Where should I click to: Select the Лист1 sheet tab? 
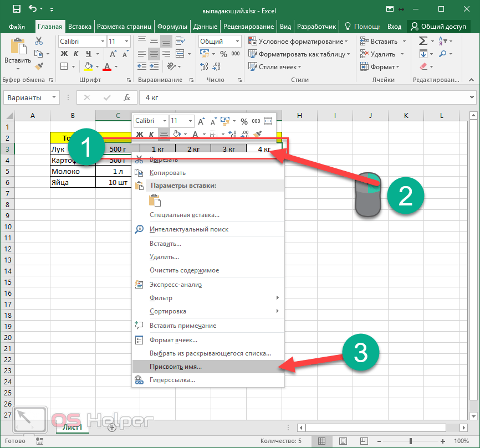(x=72, y=427)
